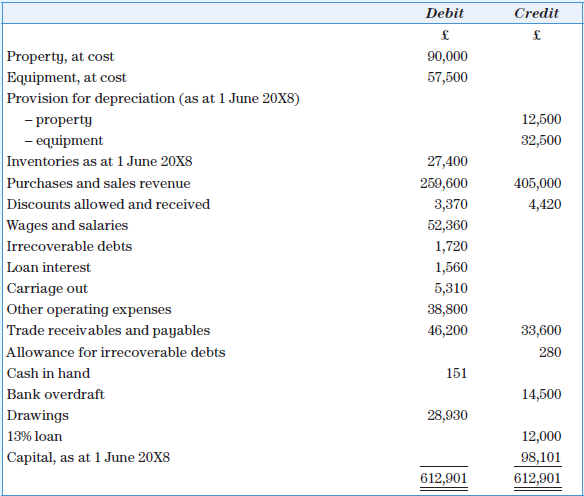Viewport: 584px width, 496px height.
Task: Select the Discounts allowed and received label
Action: pos(108,204)
